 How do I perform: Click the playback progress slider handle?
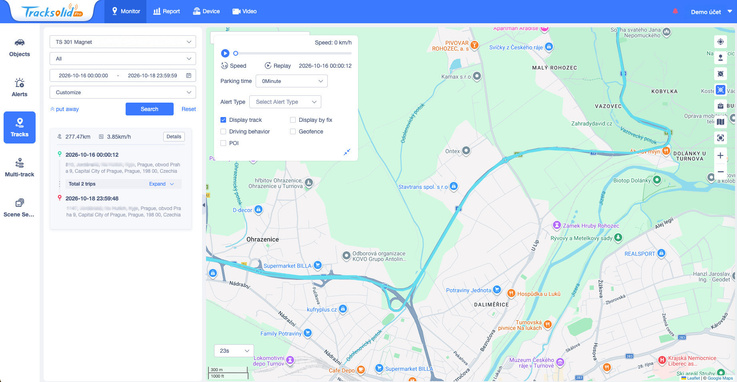click(235, 54)
